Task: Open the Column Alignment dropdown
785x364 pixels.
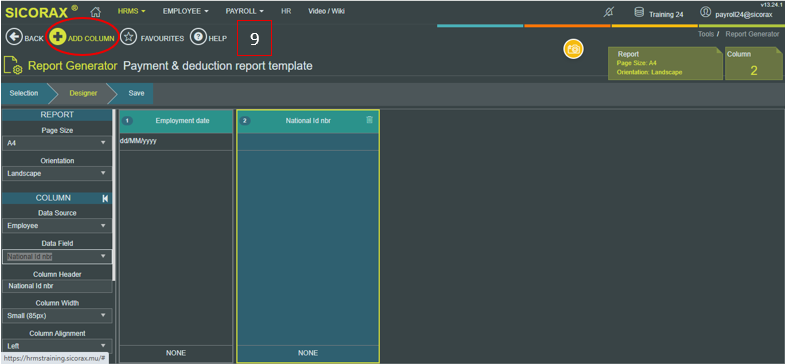Action: [x=57, y=346]
